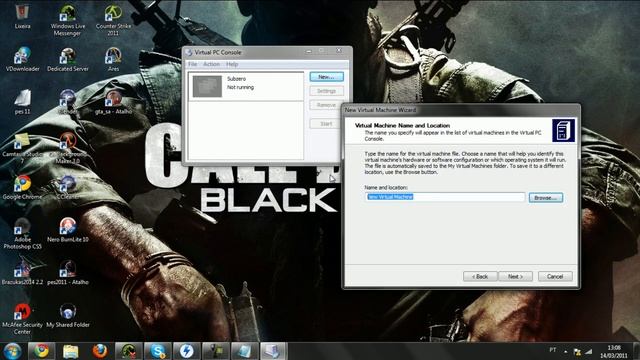Click the Remove button in Virtual PC Console
The width and height of the screenshot is (640, 360).
point(325,105)
